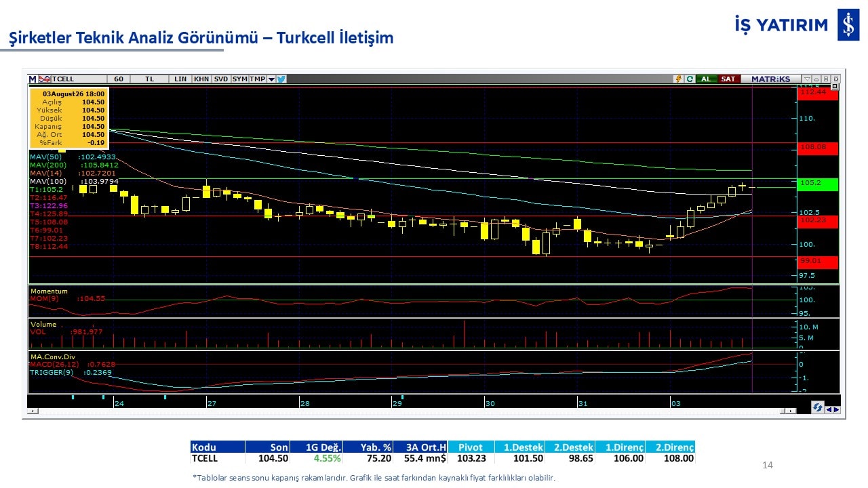Click the 112.44 red price label

(818, 93)
